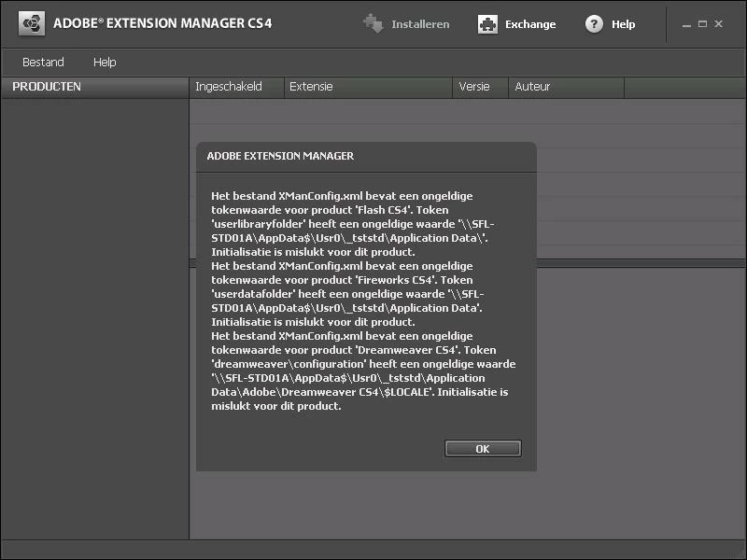The image size is (747, 560).
Task: Open the Bestand menu
Action: 43,63
